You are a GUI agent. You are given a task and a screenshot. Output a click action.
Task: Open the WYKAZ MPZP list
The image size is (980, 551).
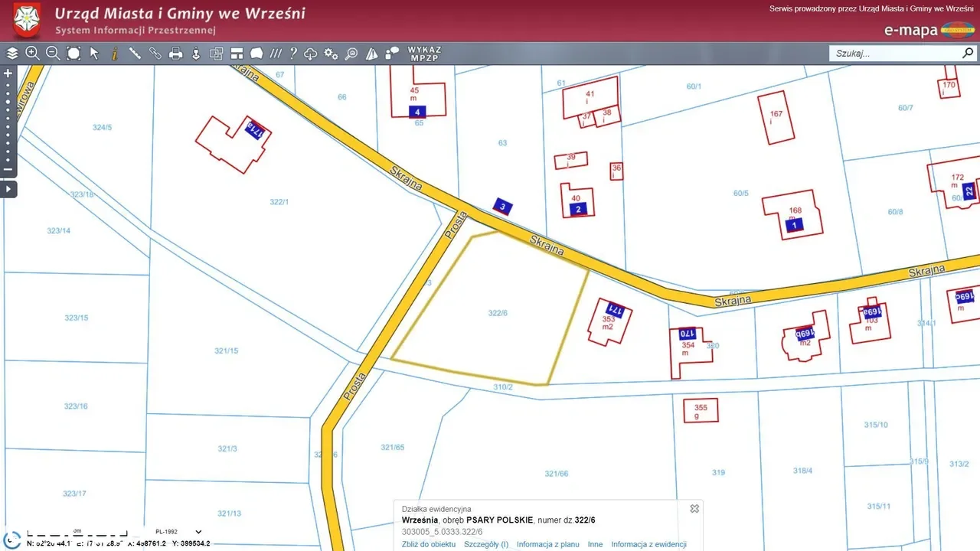click(424, 54)
